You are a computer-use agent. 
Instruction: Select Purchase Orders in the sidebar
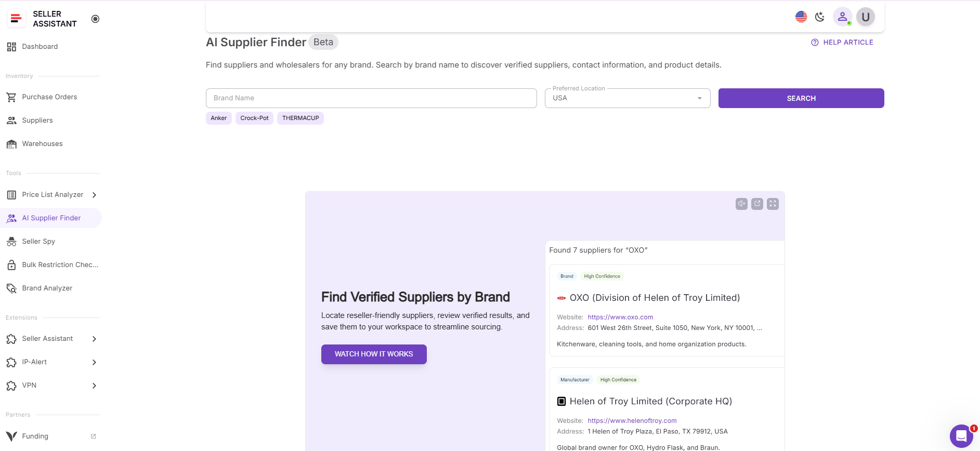[x=49, y=97]
